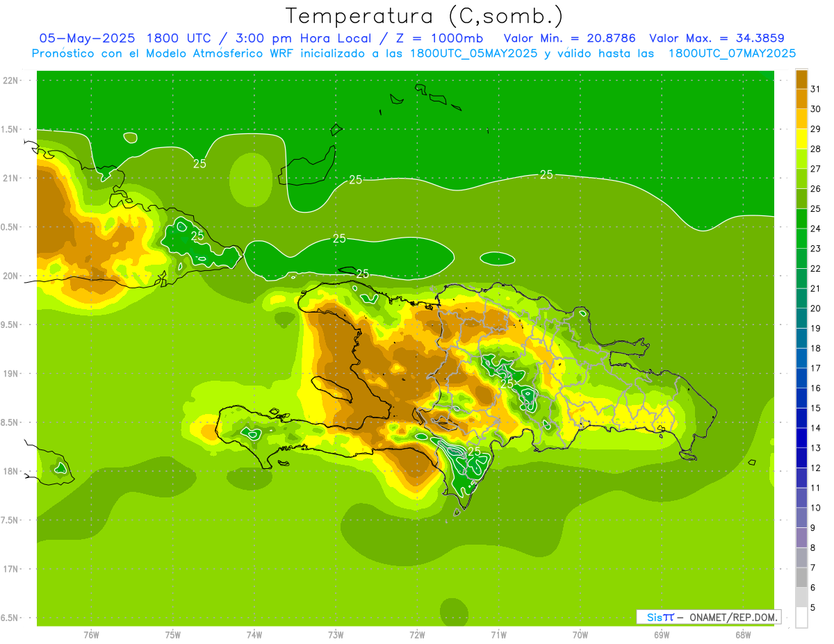
Task: Click the initialization time '1800UTC_05MAY2025'
Action: pyautogui.click(x=473, y=53)
